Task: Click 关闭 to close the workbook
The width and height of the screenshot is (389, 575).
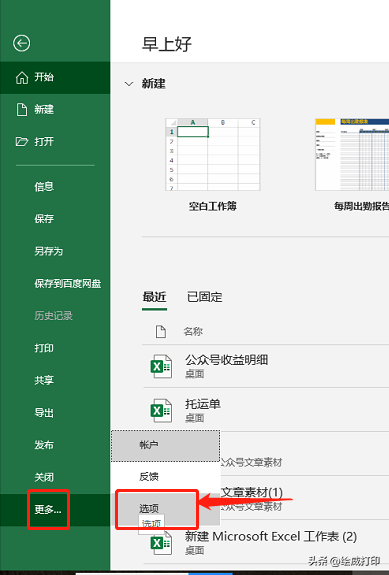Action: click(44, 477)
